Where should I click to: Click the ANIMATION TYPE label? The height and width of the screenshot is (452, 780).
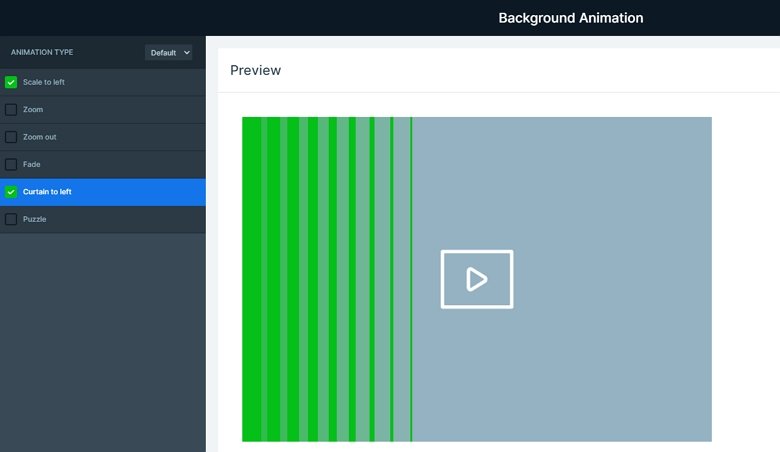coord(42,52)
